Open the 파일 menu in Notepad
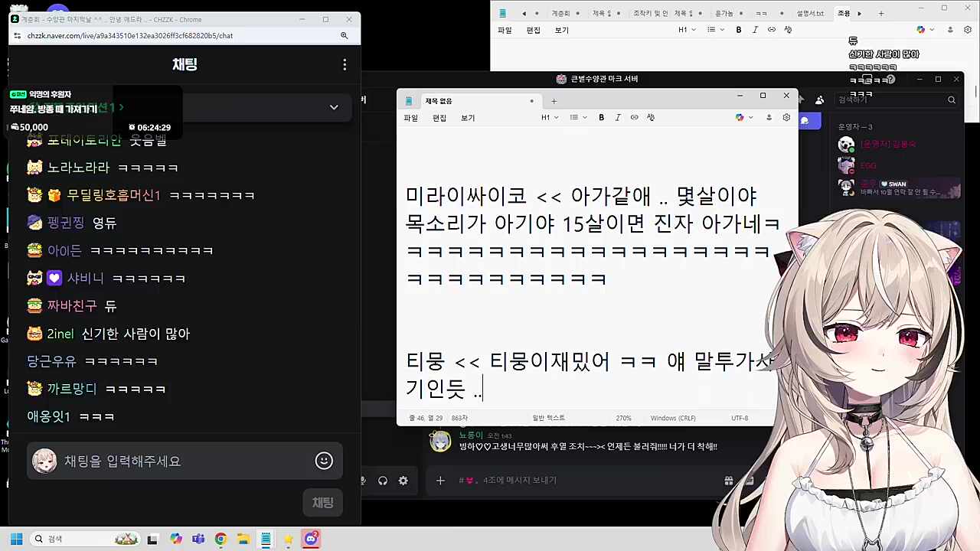980x551 pixels. [x=410, y=117]
